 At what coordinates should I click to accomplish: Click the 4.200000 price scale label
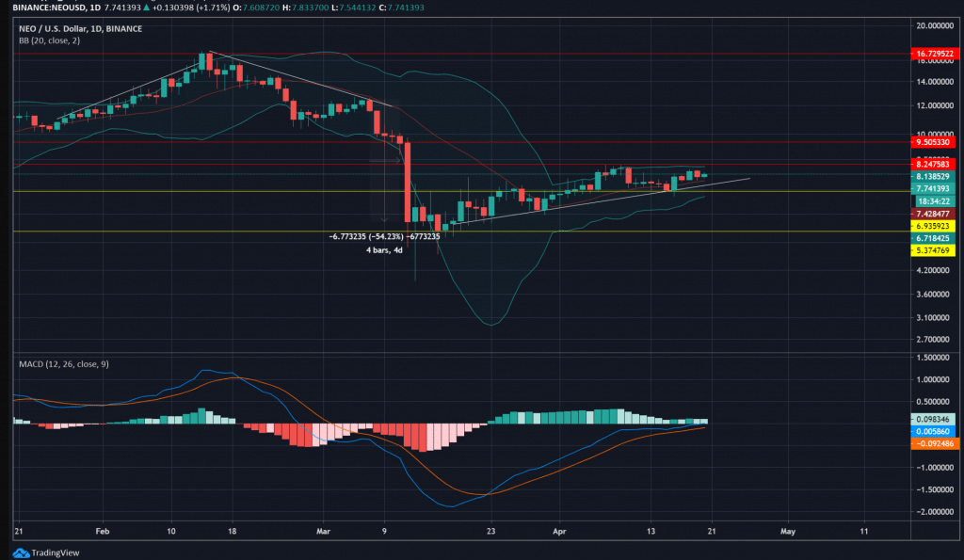(935, 270)
